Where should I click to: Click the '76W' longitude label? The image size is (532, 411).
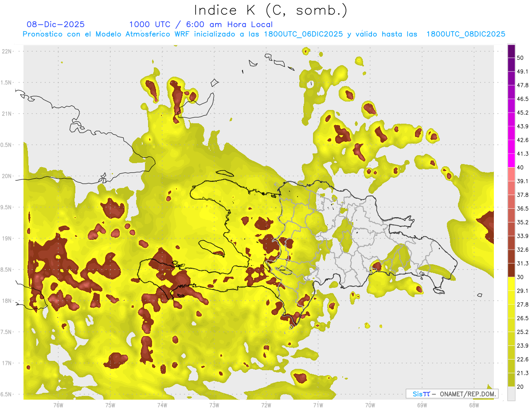coord(58,405)
